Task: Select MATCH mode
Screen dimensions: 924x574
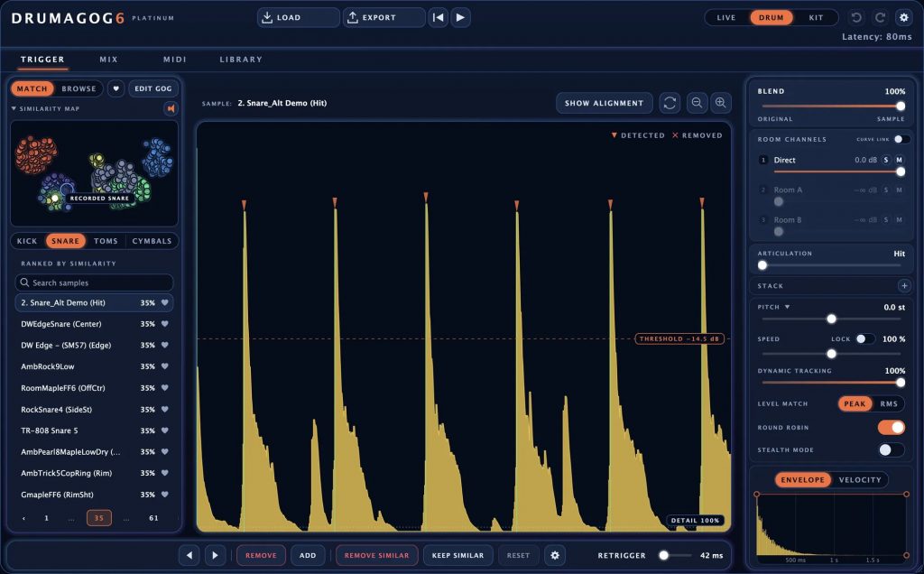Action: (x=32, y=88)
